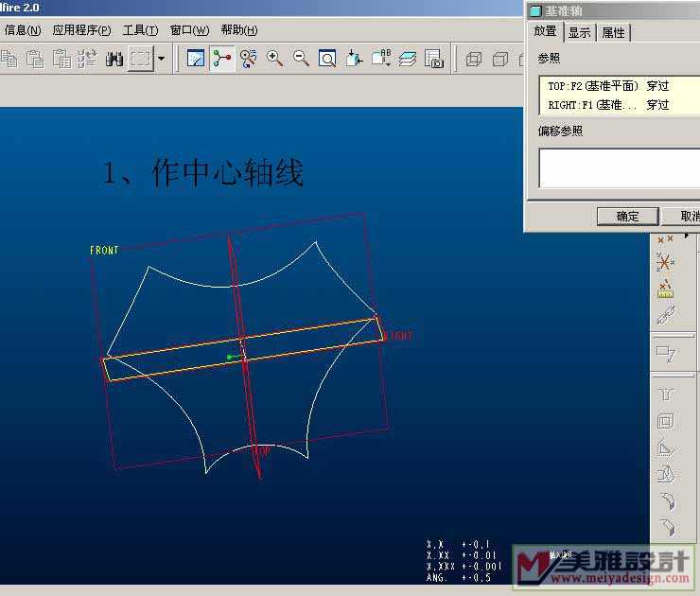Click the Regenerate list icon

pos(88,59)
